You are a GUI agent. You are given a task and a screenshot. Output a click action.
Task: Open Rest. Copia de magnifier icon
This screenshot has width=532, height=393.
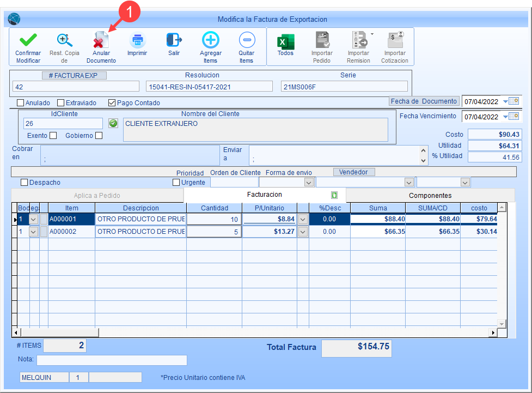pos(64,40)
